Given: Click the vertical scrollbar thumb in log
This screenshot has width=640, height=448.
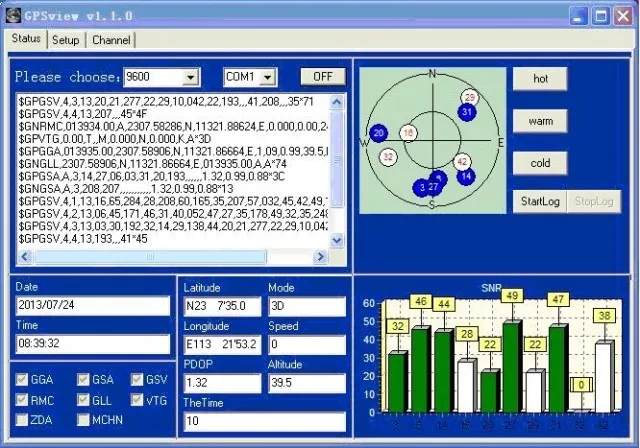Looking at the screenshot, I should pyautogui.click(x=337, y=159).
